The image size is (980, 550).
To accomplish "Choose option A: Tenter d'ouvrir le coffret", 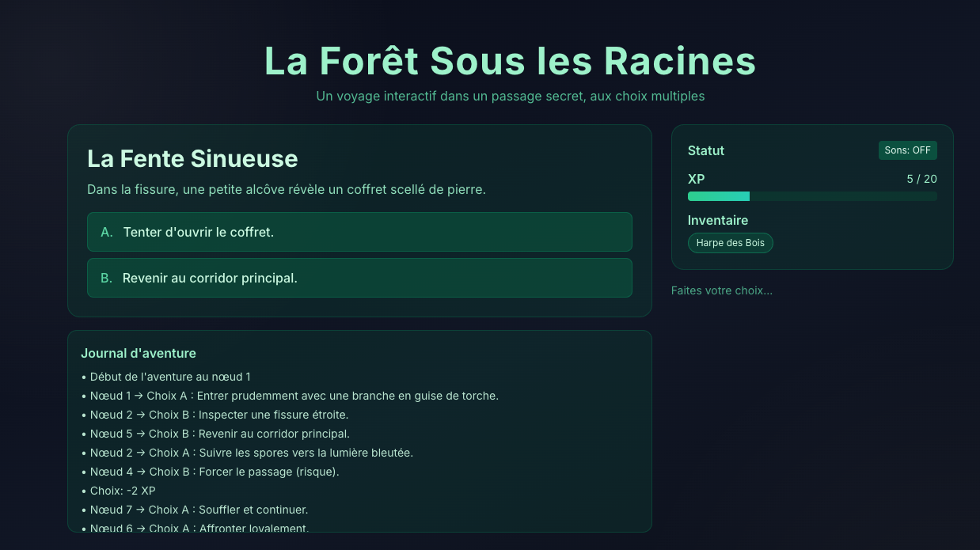I will (359, 232).
